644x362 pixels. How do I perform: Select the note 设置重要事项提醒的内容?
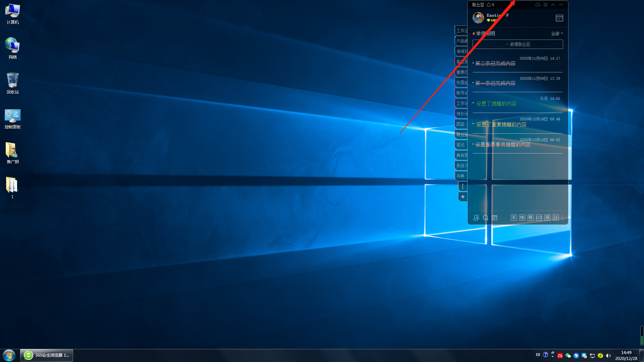(503, 144)
